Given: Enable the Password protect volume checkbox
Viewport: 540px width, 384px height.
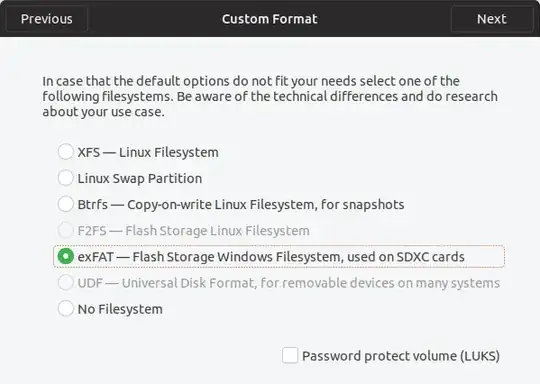Looking at the screenshot, I should pyautogui.click(x=290, y=355).
